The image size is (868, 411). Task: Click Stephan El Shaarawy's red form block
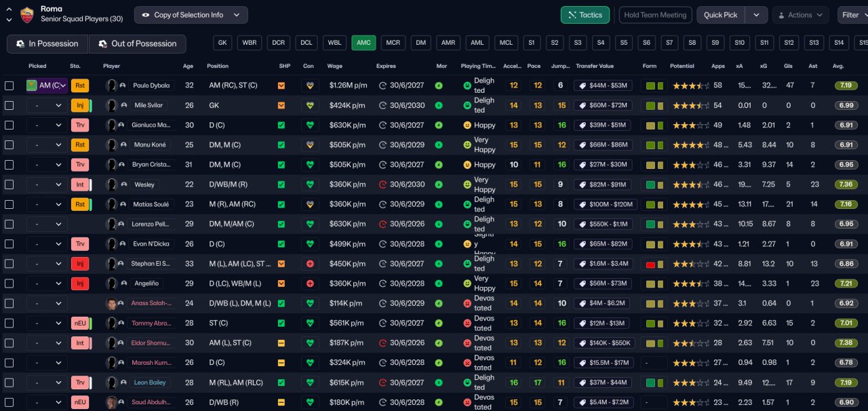pos(651,264)
